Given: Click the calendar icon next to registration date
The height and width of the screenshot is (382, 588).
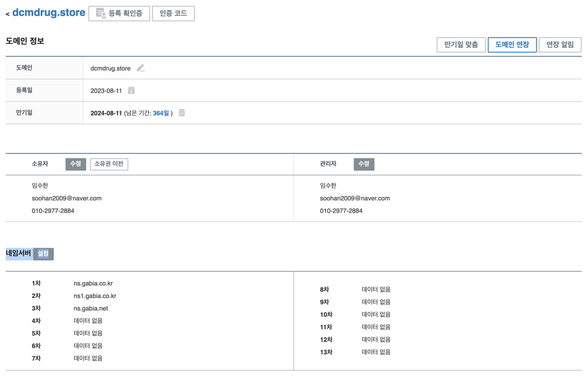Looking at the screenshot, I should 131,91.
